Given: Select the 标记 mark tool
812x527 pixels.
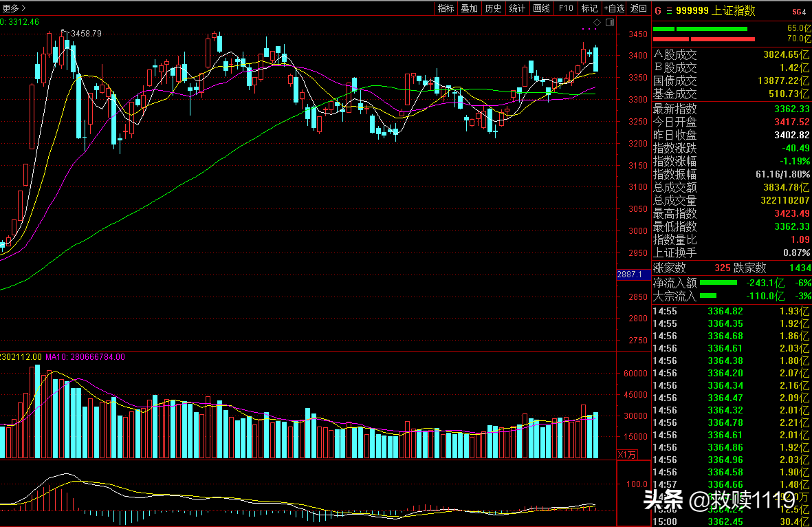Looking at the screenshot, I should point(589,8).
